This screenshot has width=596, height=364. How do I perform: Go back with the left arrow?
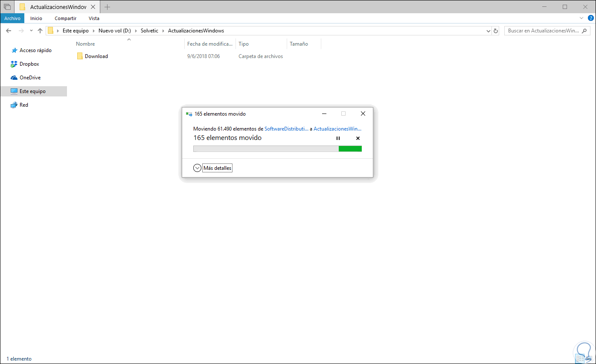(x=9, y=31)
